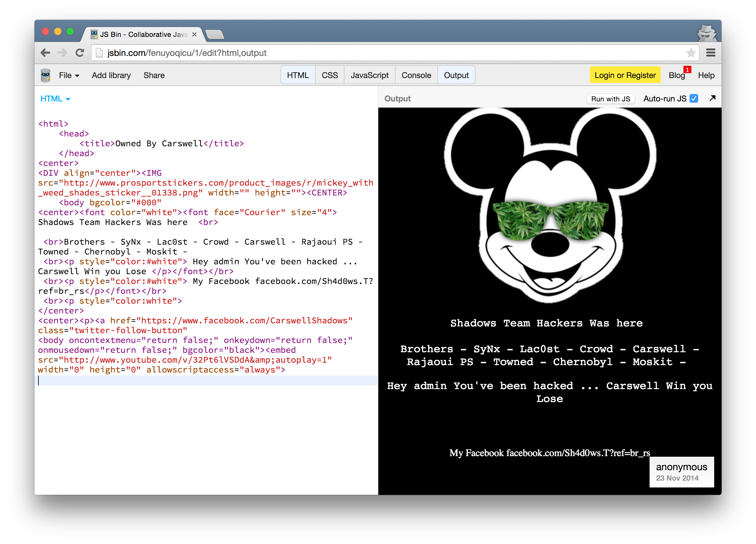
Task: Toggle the Console panel tab
Action: (x=416, y=75)
